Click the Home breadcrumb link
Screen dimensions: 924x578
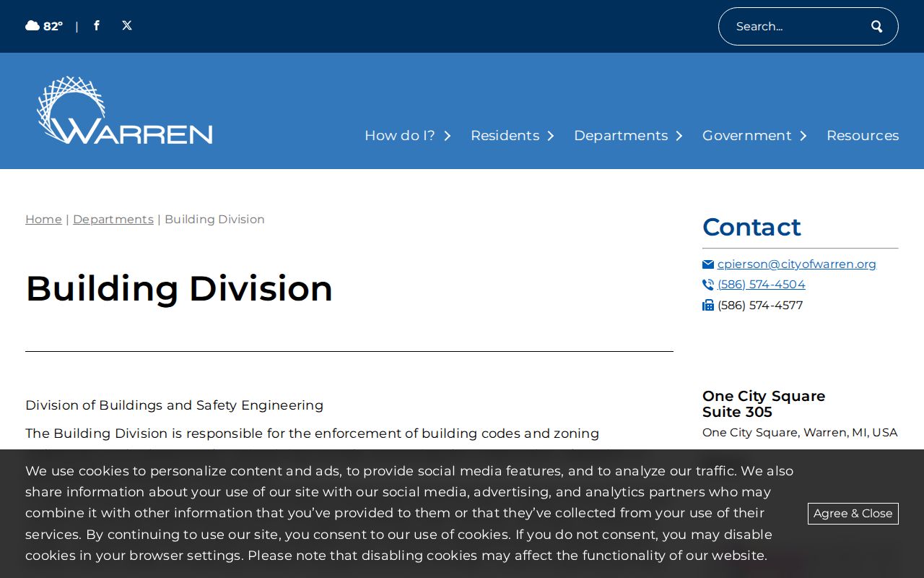(43, 220)
